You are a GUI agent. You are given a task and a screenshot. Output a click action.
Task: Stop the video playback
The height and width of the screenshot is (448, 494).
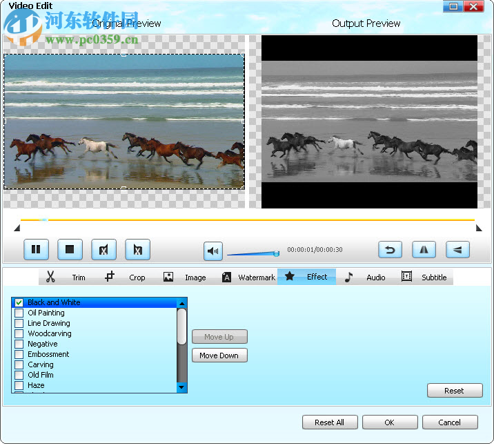(70, 250)
